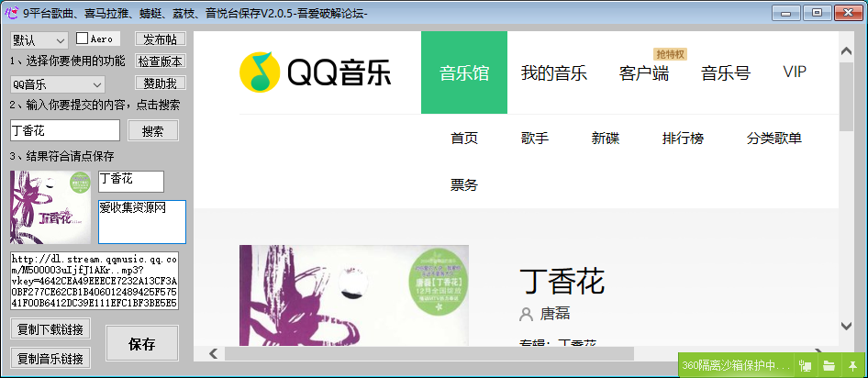Select 排行榜 in the sub-navigation
The image size is (868, 378).
click(683, 139)
